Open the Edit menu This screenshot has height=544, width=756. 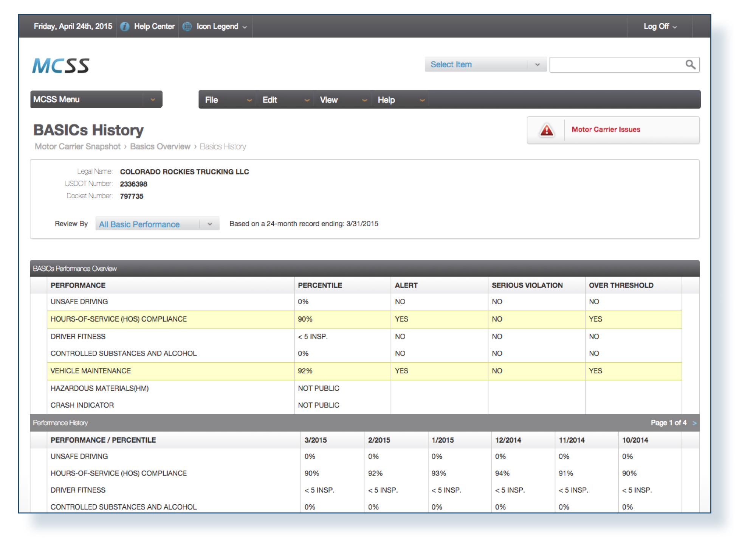285,100
